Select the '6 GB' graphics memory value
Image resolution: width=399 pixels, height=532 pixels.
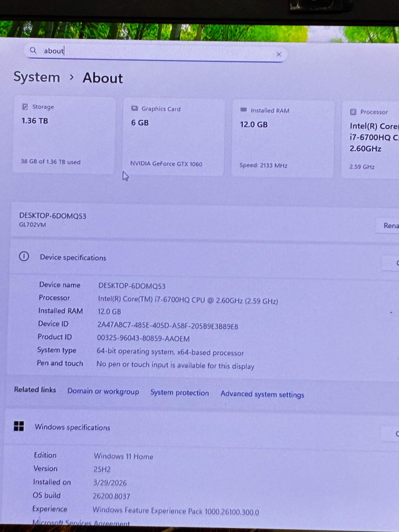click(140, 123)
